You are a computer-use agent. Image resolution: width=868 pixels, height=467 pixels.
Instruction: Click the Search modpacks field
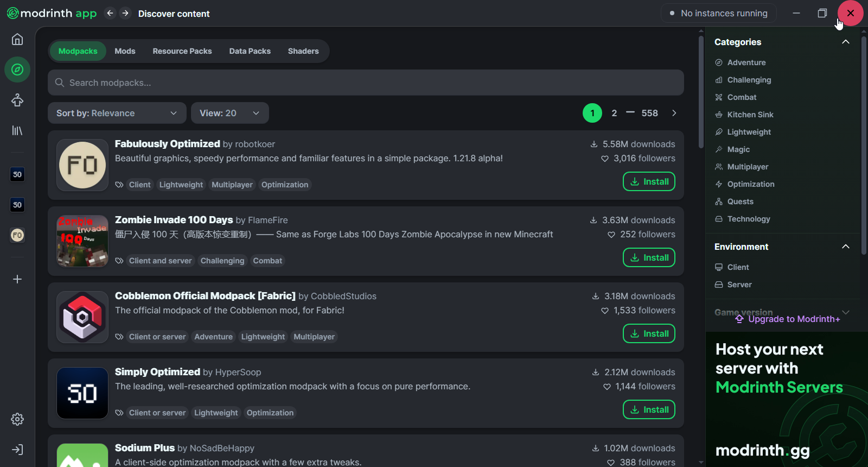tap(366, 83)
